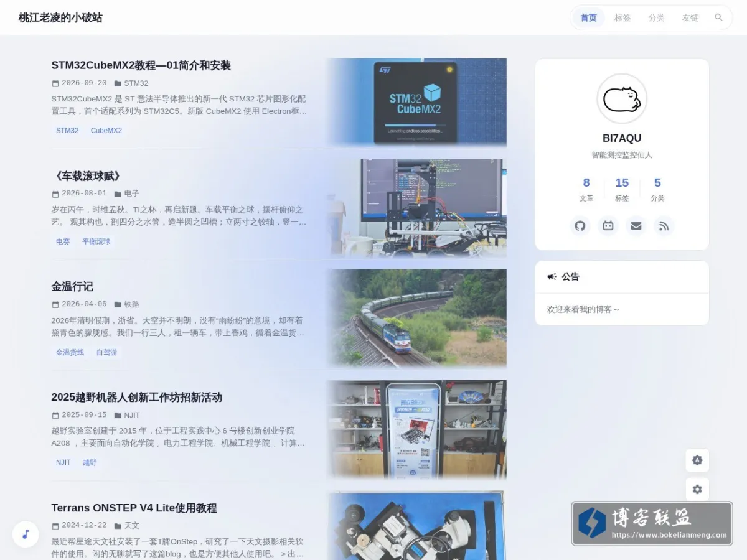The width and height of the screenshot is (747, 560).
Task: Click the 越野 tag
Action: point(90,462)
